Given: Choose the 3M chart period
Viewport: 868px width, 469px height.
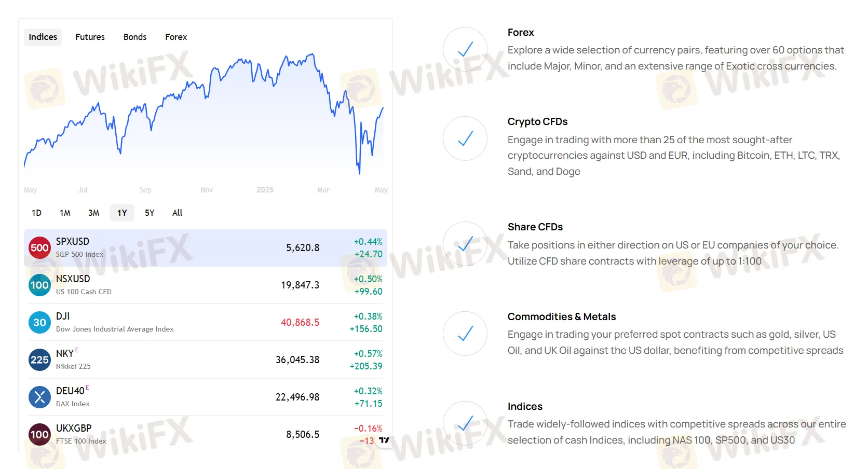Looking at the screenshot, I should pos(93,213).
